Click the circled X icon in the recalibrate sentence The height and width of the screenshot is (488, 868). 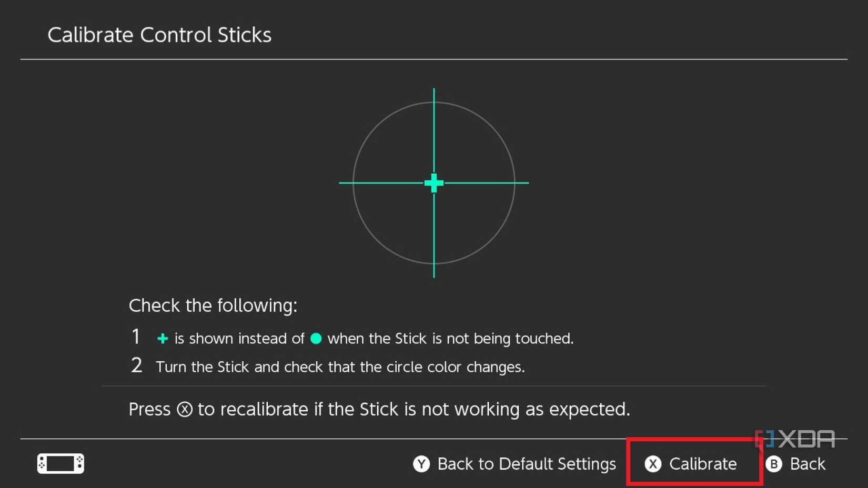click(x=184, y=409)
